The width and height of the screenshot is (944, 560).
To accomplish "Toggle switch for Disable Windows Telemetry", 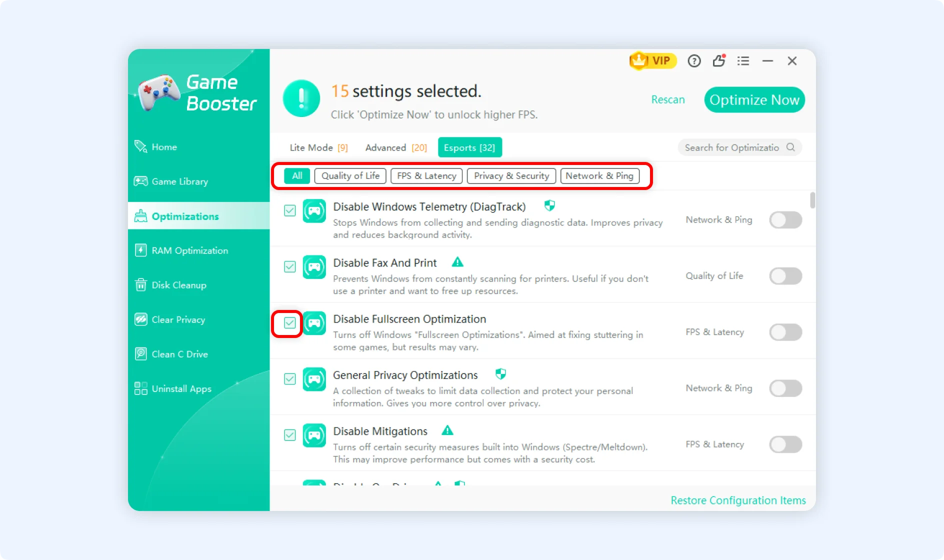I will click(x=785, y=220).
